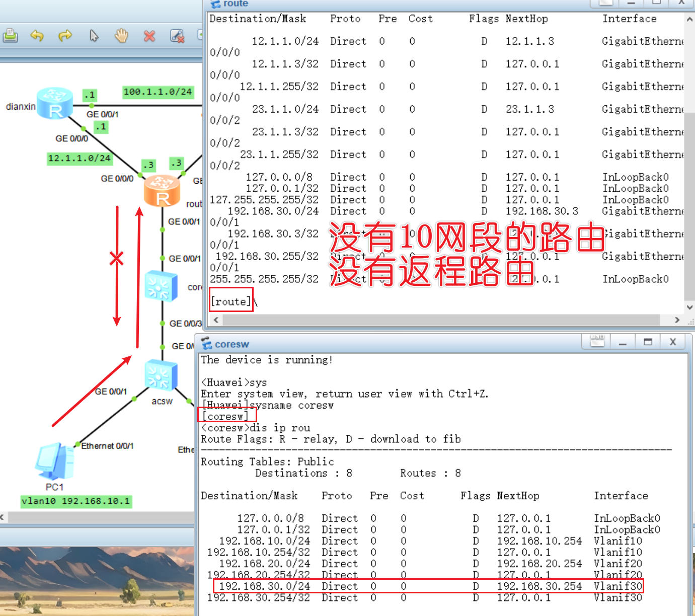
Task: Click the red X delete tool
Action: click(x=149, y=36)
